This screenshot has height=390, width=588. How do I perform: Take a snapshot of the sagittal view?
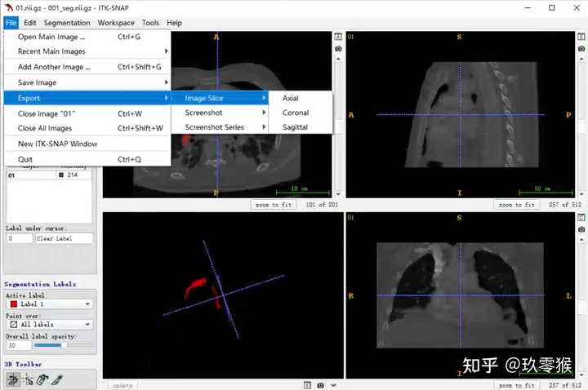click(581, 49)
